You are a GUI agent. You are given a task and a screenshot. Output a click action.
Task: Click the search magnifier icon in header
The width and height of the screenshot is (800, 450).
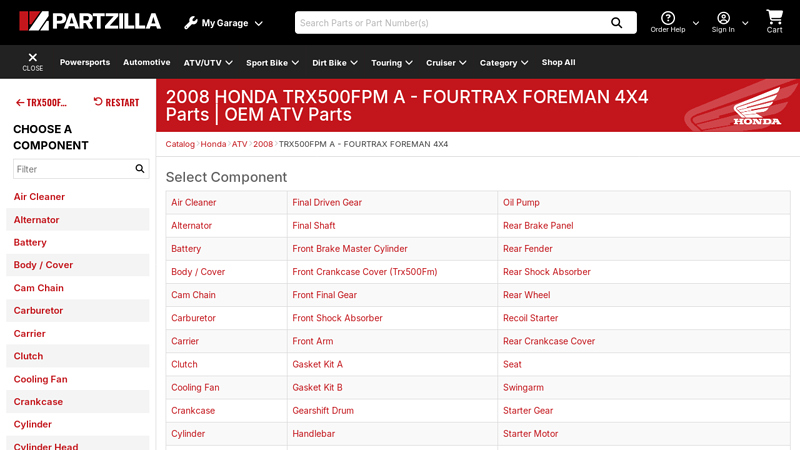616,23
